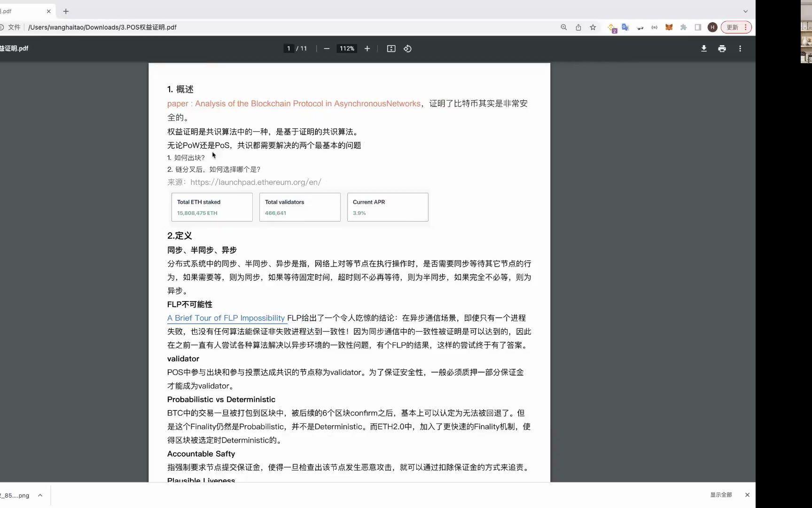Open the sunglasses extension icon
812x508 pixels.
(640, 28)
